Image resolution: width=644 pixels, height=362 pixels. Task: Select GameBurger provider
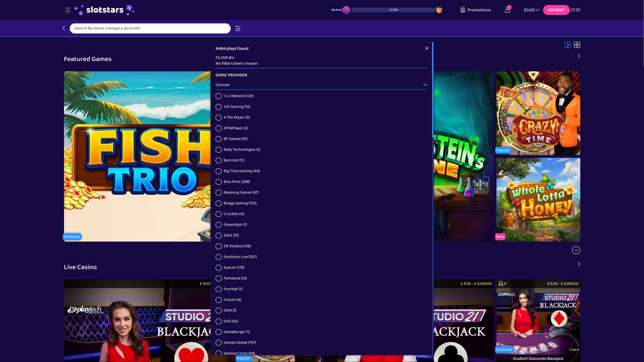233,332
